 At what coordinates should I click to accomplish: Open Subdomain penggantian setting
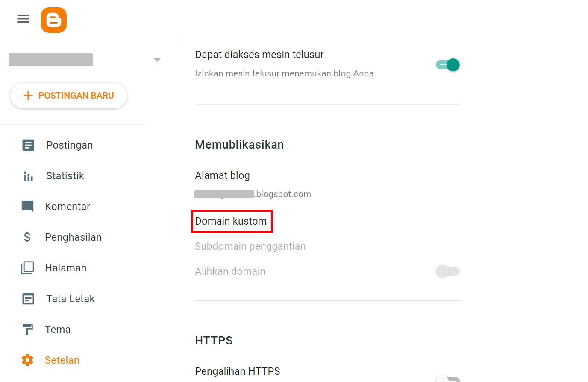point(250,246)
